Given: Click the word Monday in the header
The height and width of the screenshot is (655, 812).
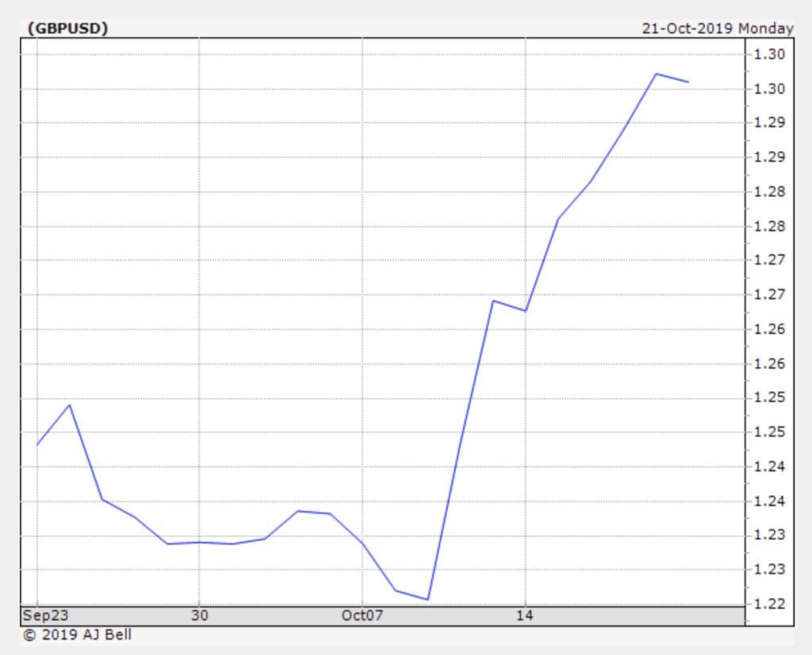Looking at the screenshot, I should point(765,29).
